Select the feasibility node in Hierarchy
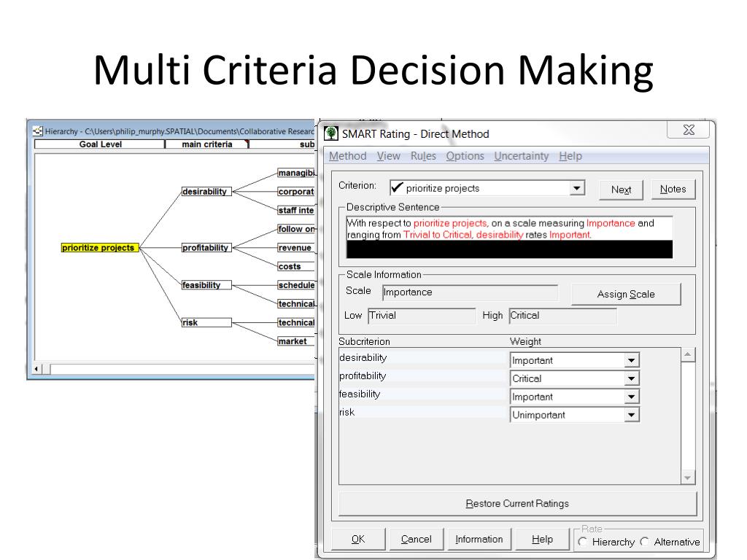This screenshot has width=747, height=560. 206,285
